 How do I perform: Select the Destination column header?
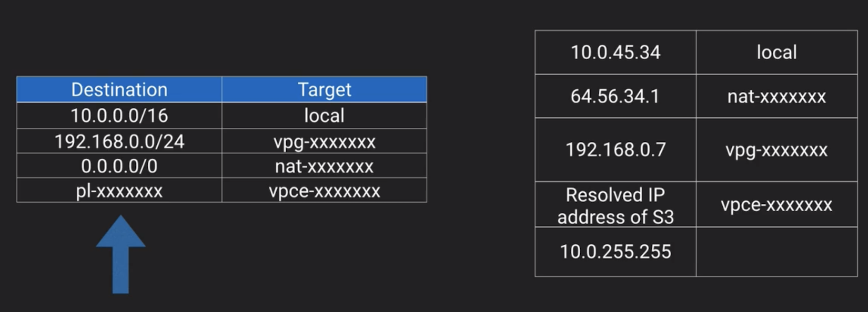point(119,89)
